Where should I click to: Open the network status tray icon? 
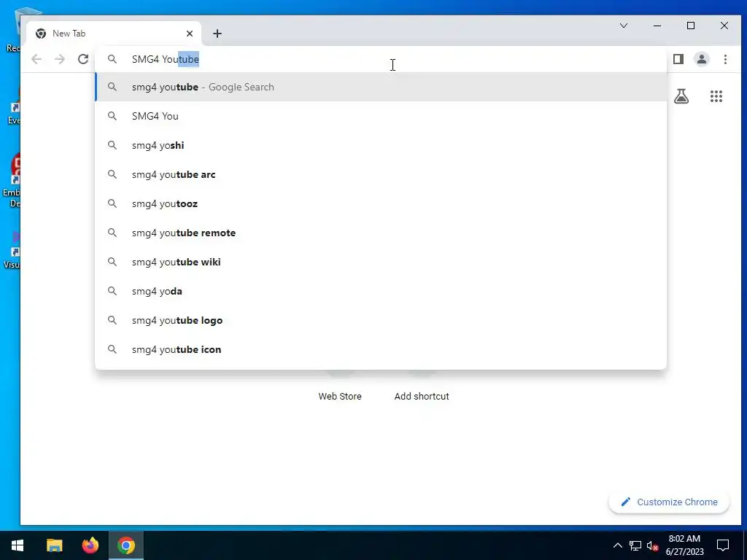pyautogui.click(x=635, y=545)
